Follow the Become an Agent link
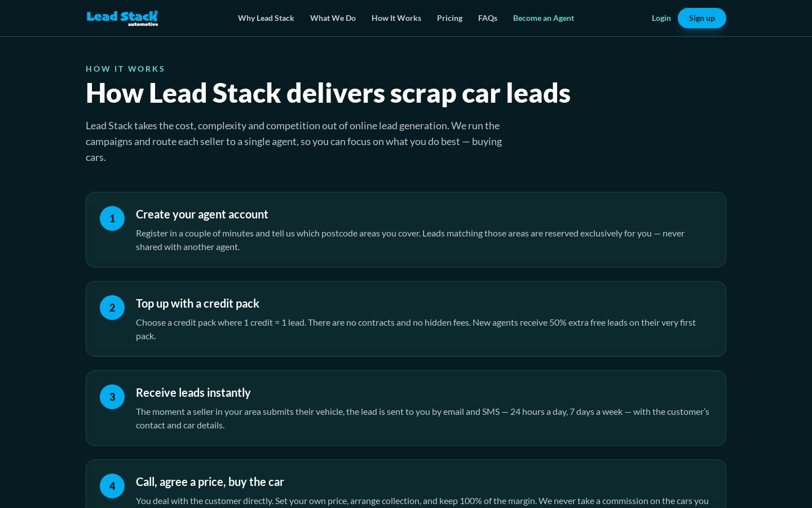 (544, 18)
